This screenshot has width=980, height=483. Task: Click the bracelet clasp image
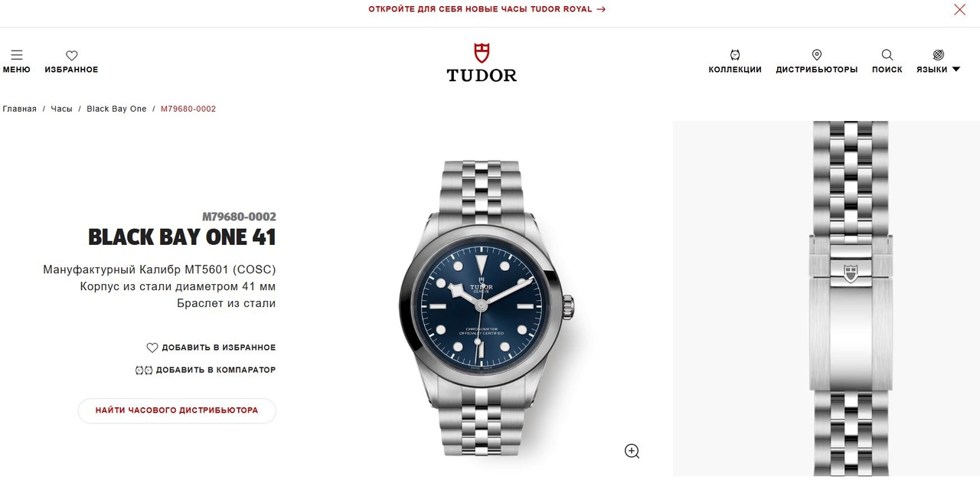pyautogui.click(x=850, y=299)
